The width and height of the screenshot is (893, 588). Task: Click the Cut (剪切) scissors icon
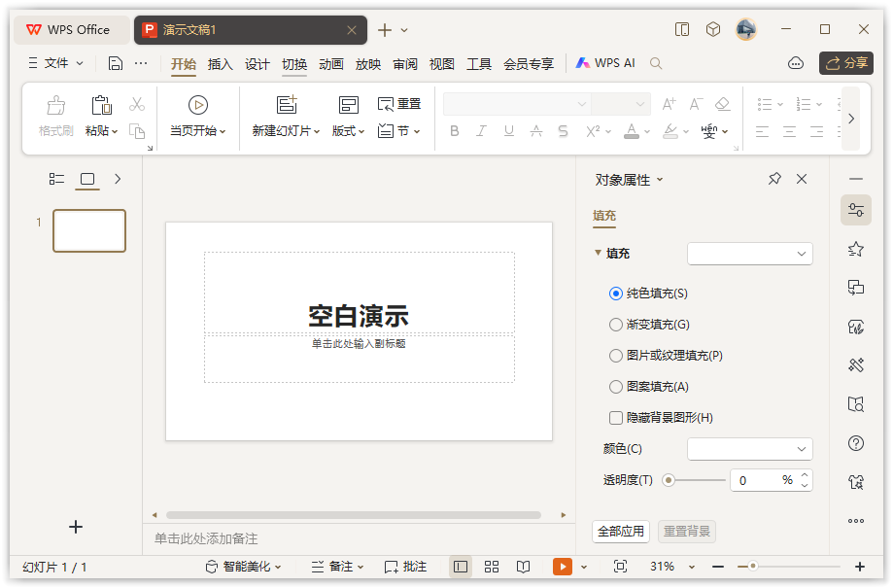[139, 101]
